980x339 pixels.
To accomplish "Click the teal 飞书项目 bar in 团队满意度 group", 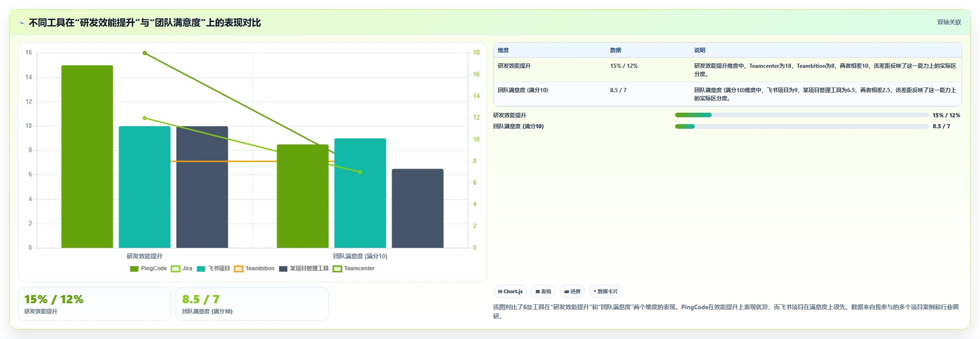I will (x=360, y=193).
